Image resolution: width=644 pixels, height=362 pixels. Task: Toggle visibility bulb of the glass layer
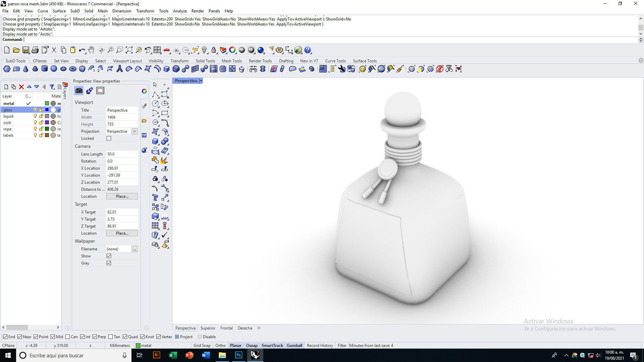(x=35, y=110)
